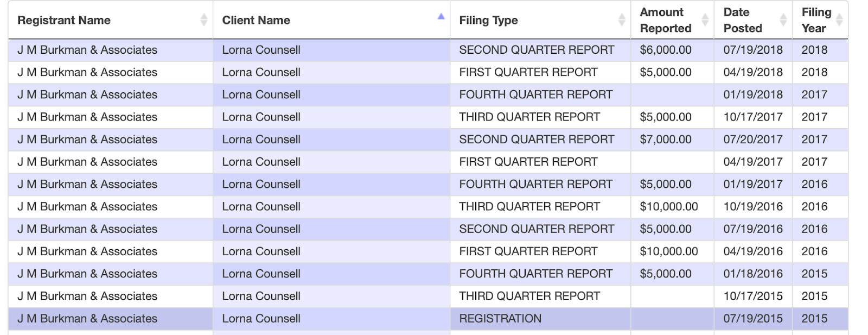Toggle the Amount Reported sort arrows
The height and width of the screenshot is (335, 868).
(705, 20)
